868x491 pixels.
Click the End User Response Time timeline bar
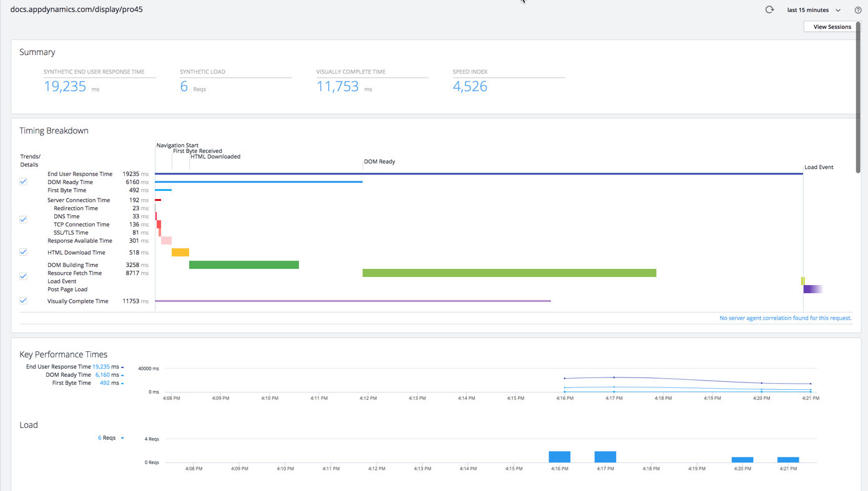pos(479,174)
